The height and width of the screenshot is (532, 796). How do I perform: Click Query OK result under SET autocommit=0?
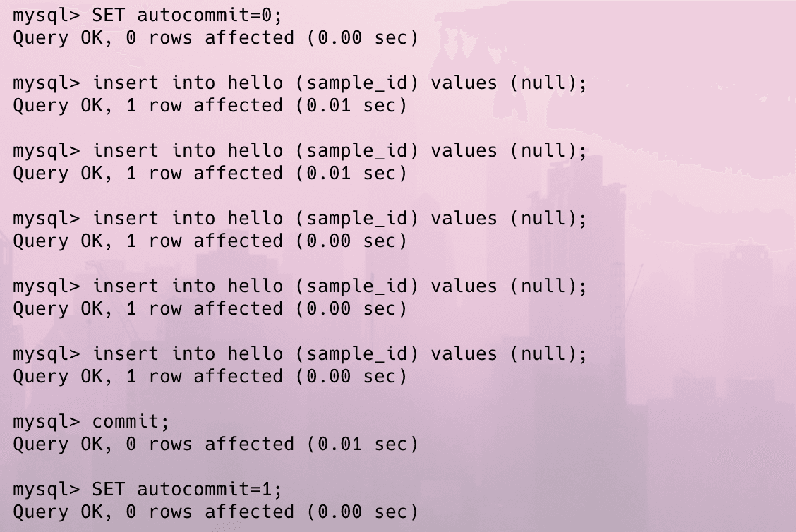pyautogui.click(x=215, y=38)
